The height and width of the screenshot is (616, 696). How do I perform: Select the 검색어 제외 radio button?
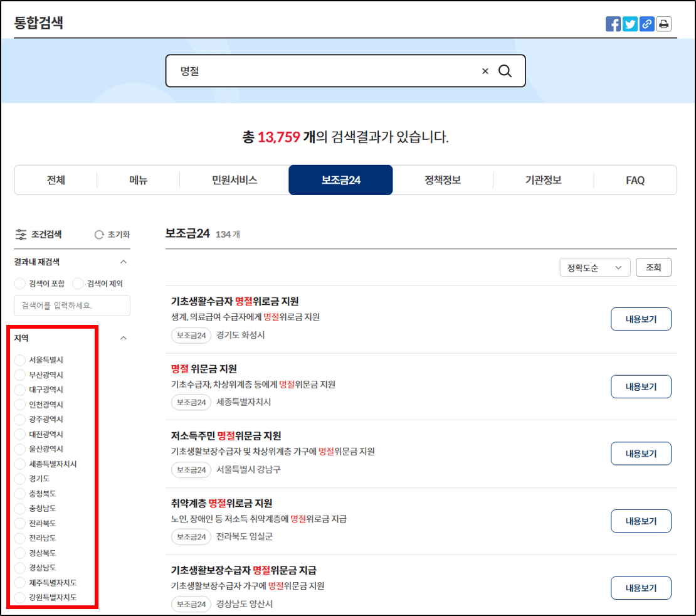(78, 283)
